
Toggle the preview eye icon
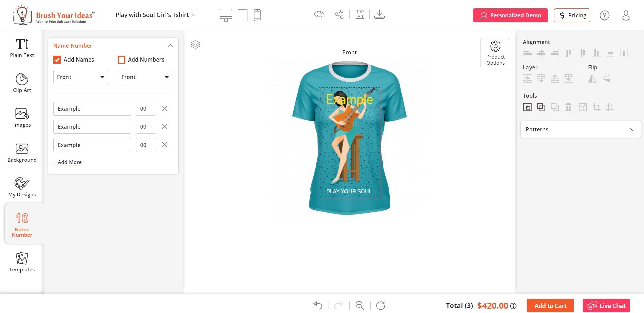pos(319,14)
